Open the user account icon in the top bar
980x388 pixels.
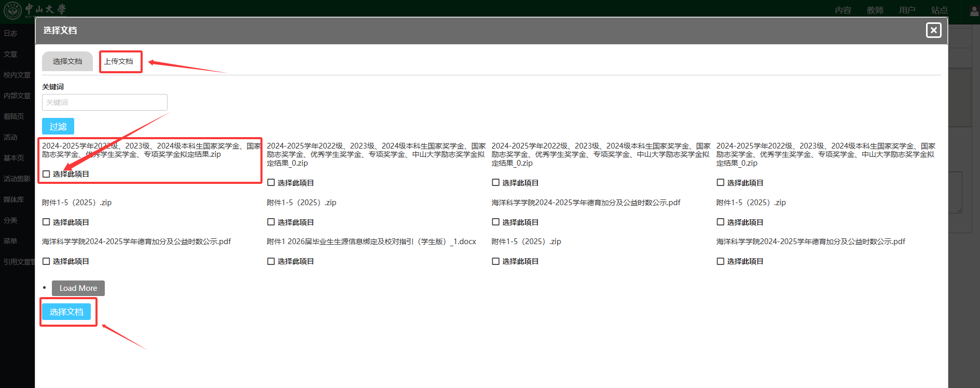pos(974,10)
